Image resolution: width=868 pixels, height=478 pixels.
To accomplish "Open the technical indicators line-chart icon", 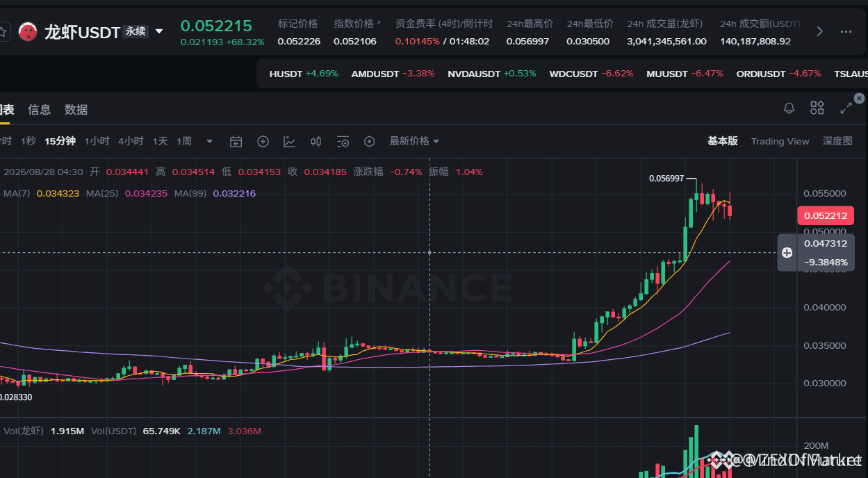I will [289, 142].
